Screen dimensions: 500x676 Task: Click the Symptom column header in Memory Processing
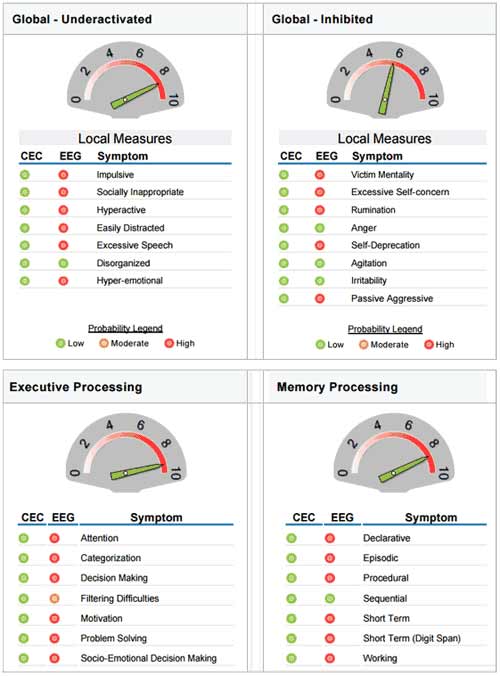[431, 517]
